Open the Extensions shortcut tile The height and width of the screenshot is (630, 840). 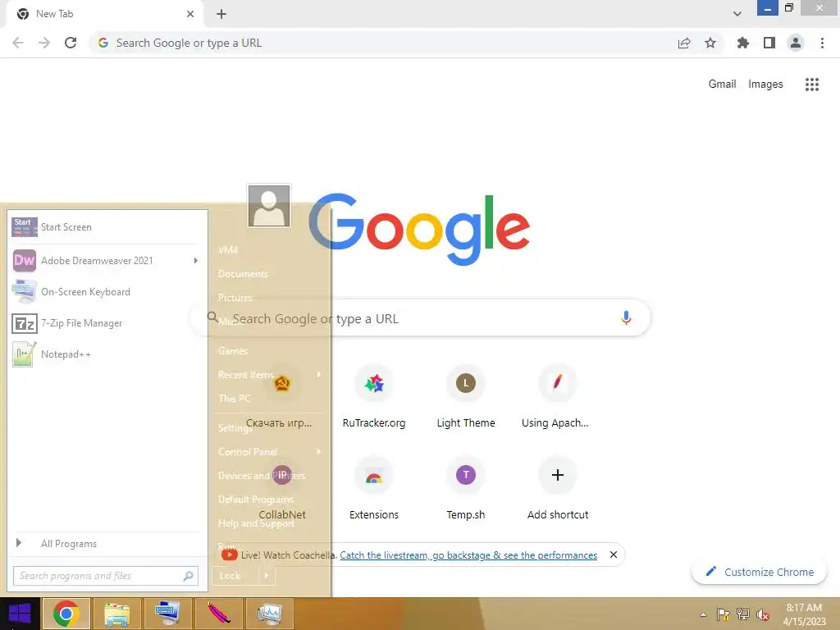click(374, 489)
